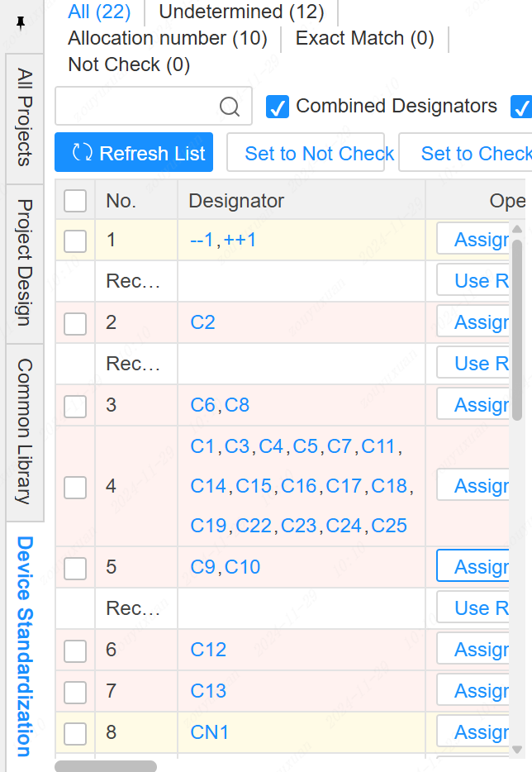Open the Common Library side tab
The height and width of the screenshot is (772, 532).
[25, 431]
